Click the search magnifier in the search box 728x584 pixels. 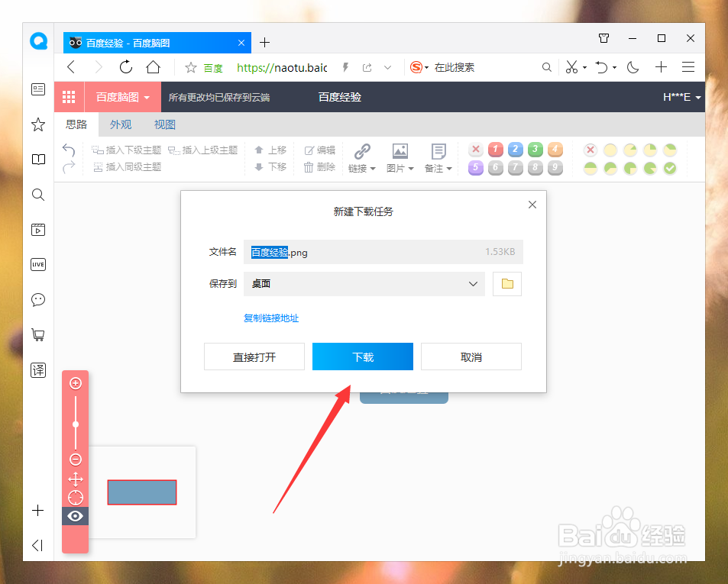(x=547, y=68)
